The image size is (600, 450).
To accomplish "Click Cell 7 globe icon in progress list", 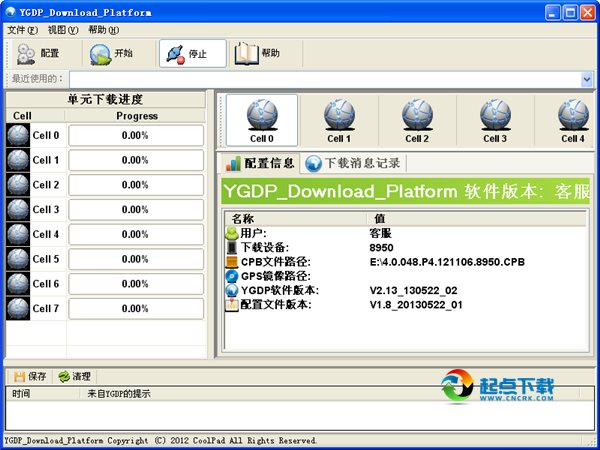I will click(18, 308).
